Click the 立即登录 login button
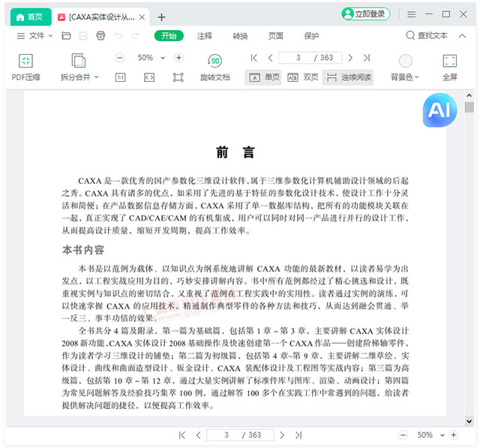This screenshot has height=448, width=480. (366, 14)
